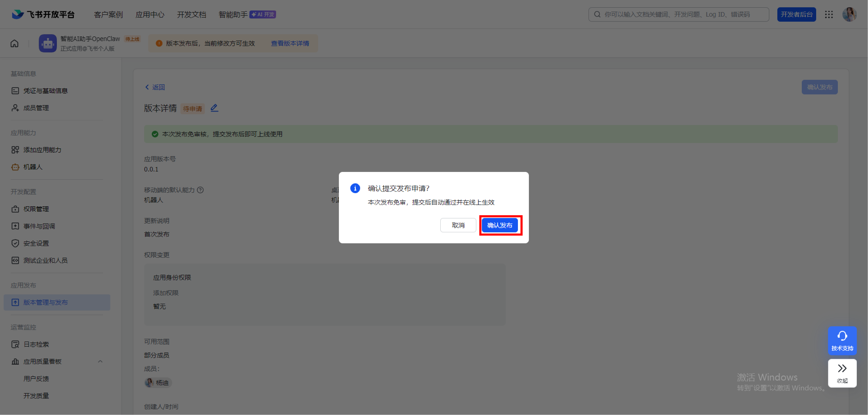
Task: Collapse the 应用质量看板 sidebar section
Action: [x=100, y=361]
